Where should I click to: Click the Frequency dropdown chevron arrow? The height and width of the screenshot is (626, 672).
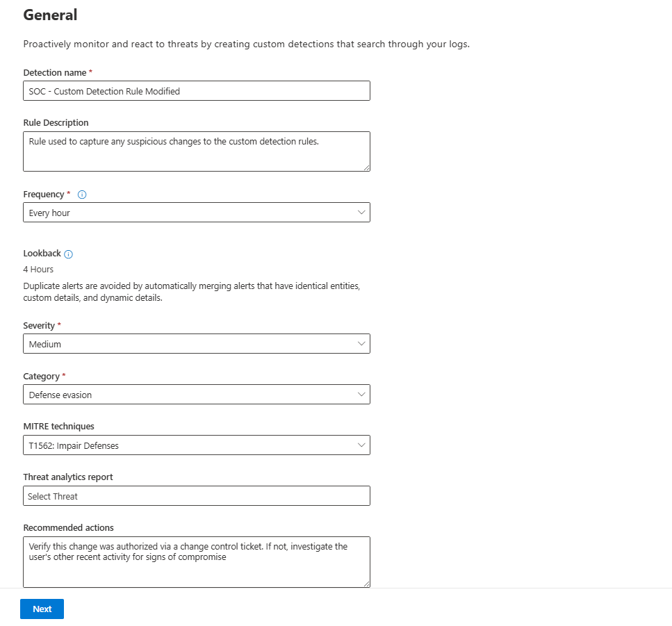(361, 213)
